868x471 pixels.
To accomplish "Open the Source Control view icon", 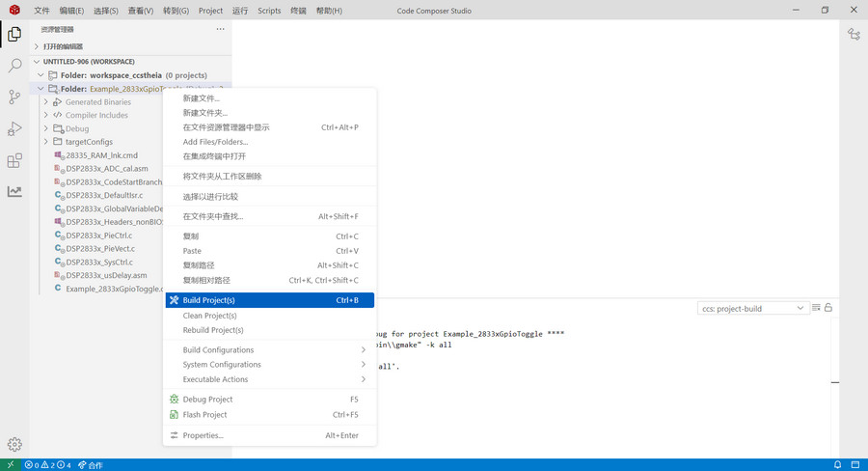I will pyautogui.click(x=14, y=97).
